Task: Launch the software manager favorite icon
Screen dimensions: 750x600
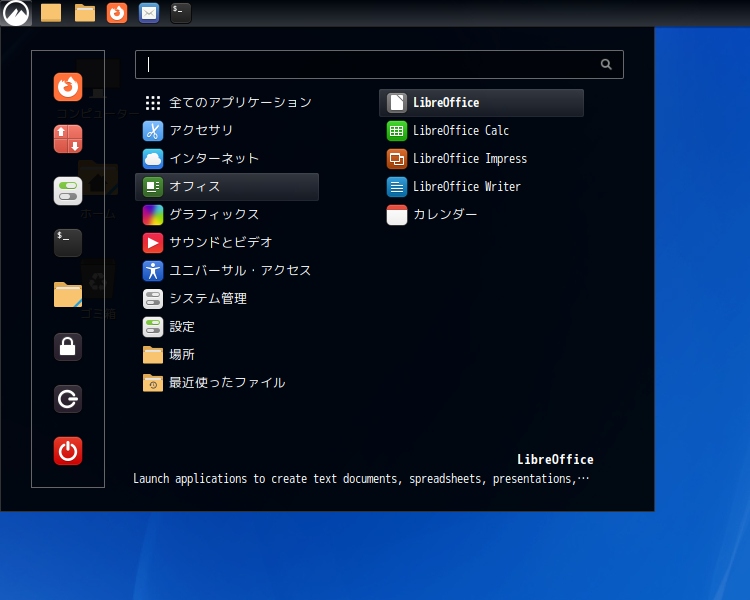Action: [68, 139]
